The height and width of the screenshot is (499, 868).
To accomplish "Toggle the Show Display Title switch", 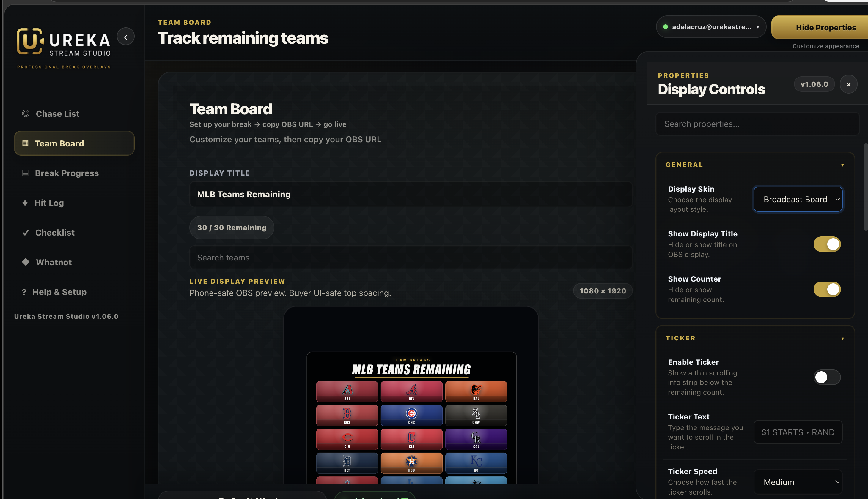I will [827, 244].
